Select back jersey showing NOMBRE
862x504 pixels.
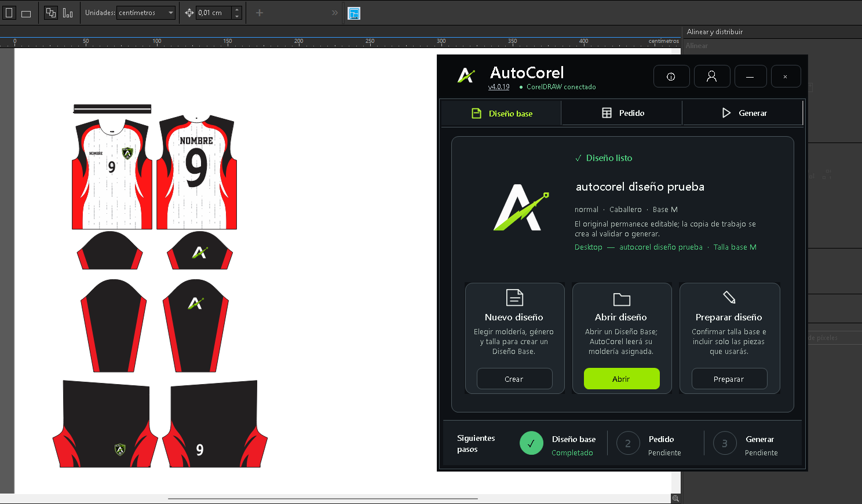tap(196, 173)
